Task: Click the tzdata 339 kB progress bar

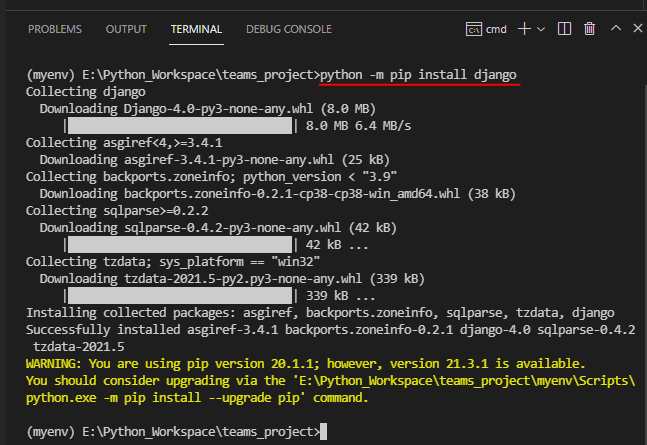Action: point(180,296)
